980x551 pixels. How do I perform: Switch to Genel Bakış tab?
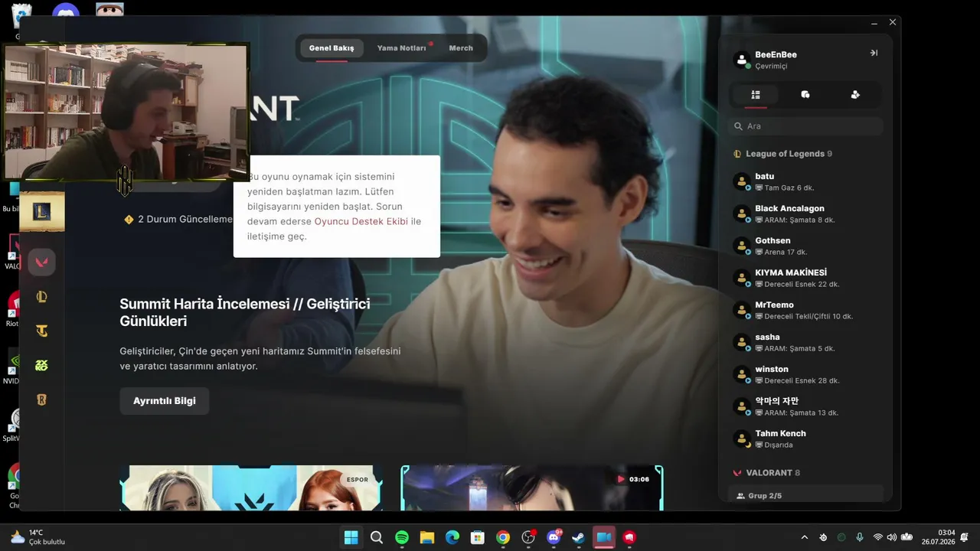(x=332, y=48)
